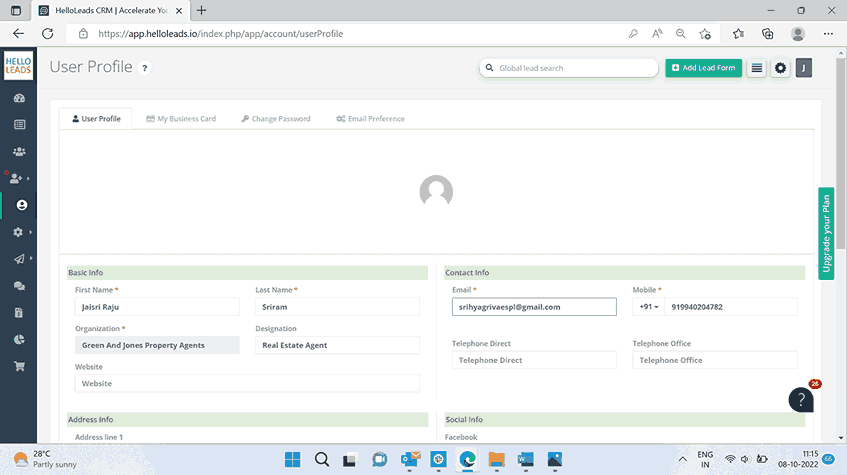
Task: Click the help question mark beside User Profile title
Action: [145, 68]
